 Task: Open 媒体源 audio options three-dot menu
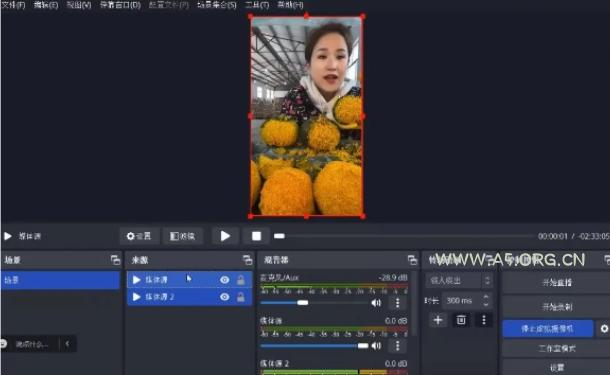[397, 345]
